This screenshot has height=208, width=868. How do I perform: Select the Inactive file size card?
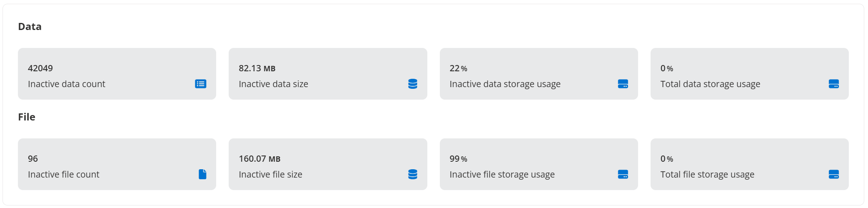coord(328,164)
